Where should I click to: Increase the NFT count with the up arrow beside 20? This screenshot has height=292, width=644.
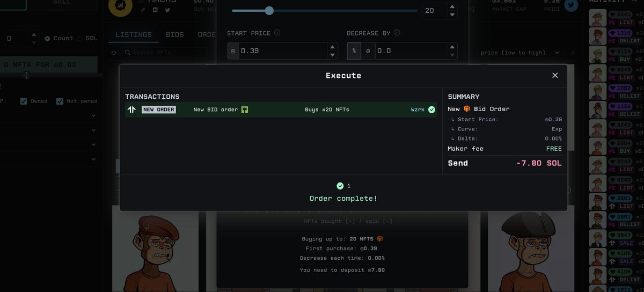click(452, 6)
